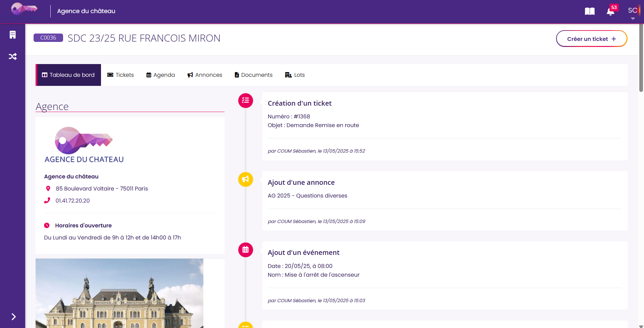Go to the Annonces tab
This screenshot has width=644, height=328.
click(x=205, y=75)
